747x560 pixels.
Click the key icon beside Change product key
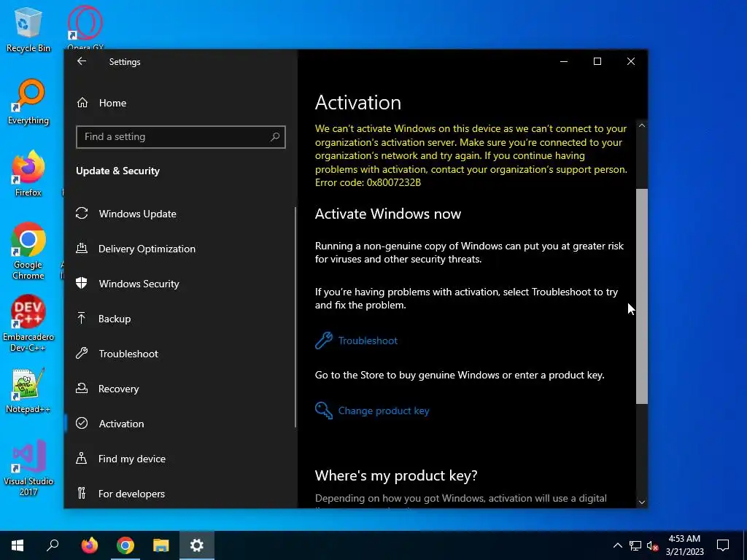(x=323, y=410)
